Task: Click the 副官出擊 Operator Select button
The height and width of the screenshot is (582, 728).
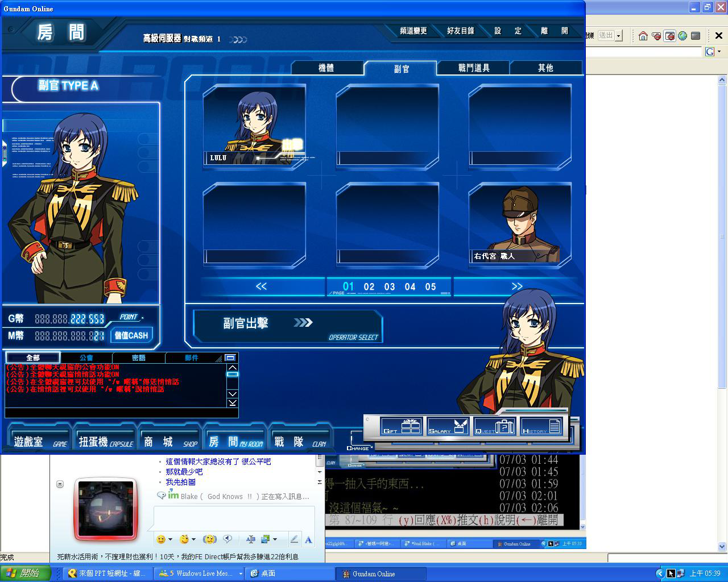Action: [288, 326]
